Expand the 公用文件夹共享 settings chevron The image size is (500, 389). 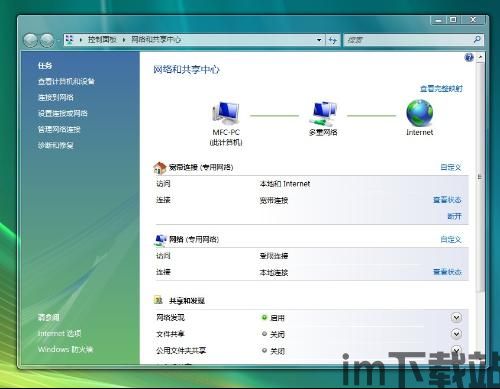coord(456,350)
